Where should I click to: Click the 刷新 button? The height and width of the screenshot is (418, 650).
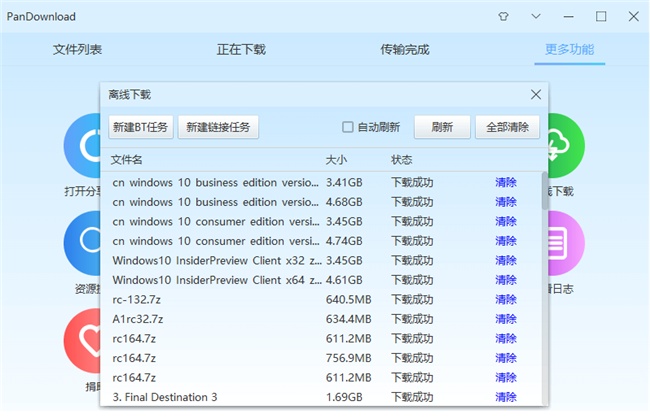click(442, 127)
